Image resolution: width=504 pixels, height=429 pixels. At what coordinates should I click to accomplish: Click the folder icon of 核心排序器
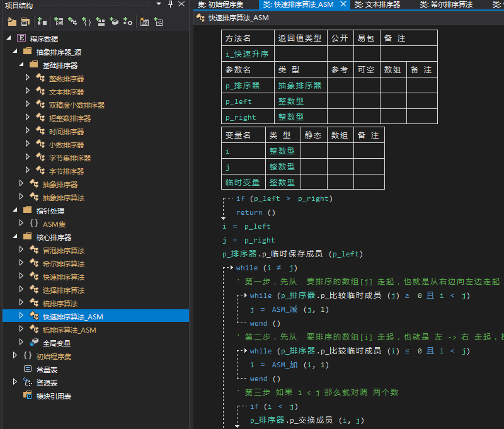pyautogui.click(x=28, y=236)
